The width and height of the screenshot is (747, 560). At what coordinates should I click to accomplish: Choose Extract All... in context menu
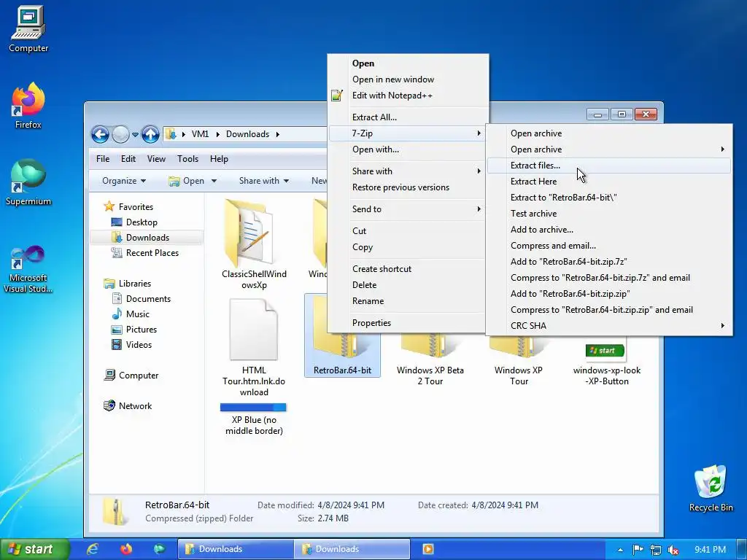(408, 117)
